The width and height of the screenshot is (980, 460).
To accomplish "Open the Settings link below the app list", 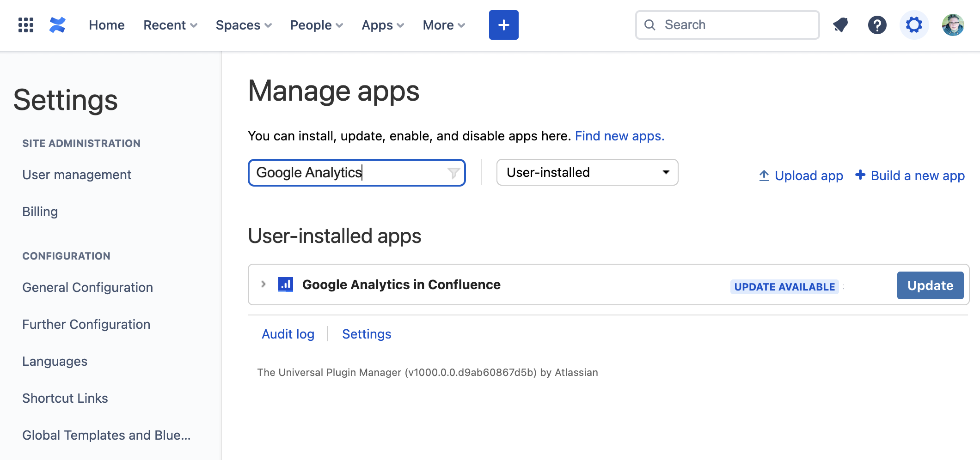I will (367, 334).
